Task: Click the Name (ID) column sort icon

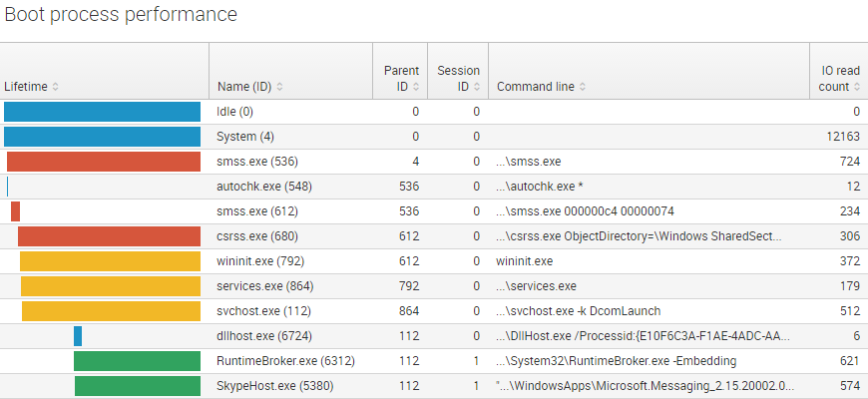Action: point(279,87)
